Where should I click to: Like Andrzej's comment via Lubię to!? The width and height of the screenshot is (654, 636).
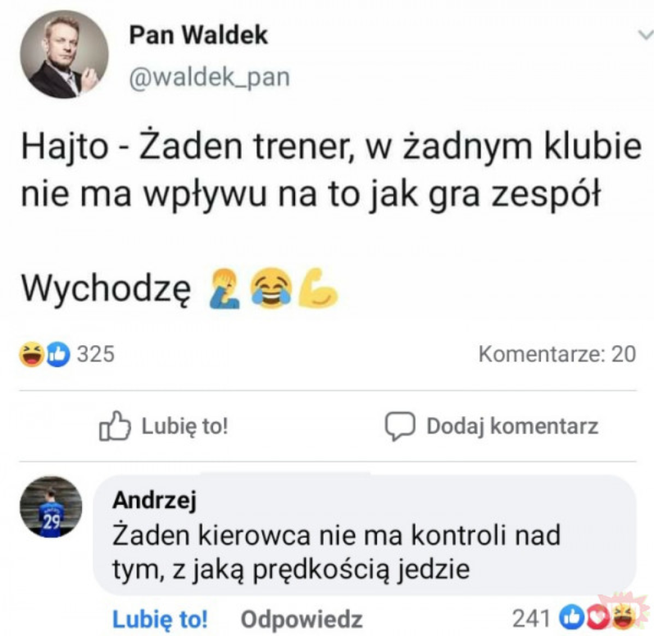coord(160,619)
